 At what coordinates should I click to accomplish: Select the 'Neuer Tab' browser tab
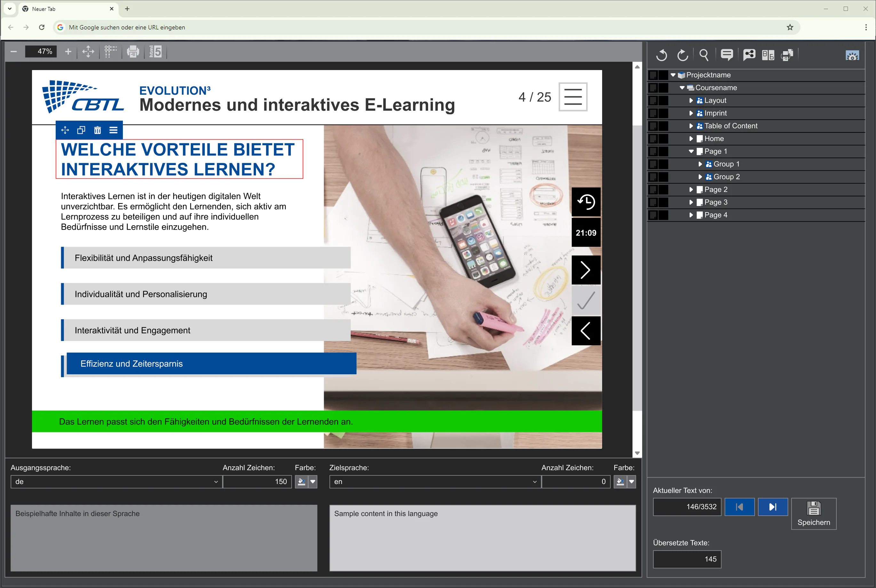click(x=68, y=9)
